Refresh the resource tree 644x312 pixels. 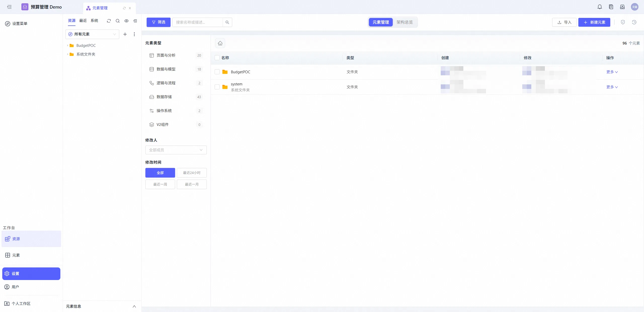click(x=109, y=21)
